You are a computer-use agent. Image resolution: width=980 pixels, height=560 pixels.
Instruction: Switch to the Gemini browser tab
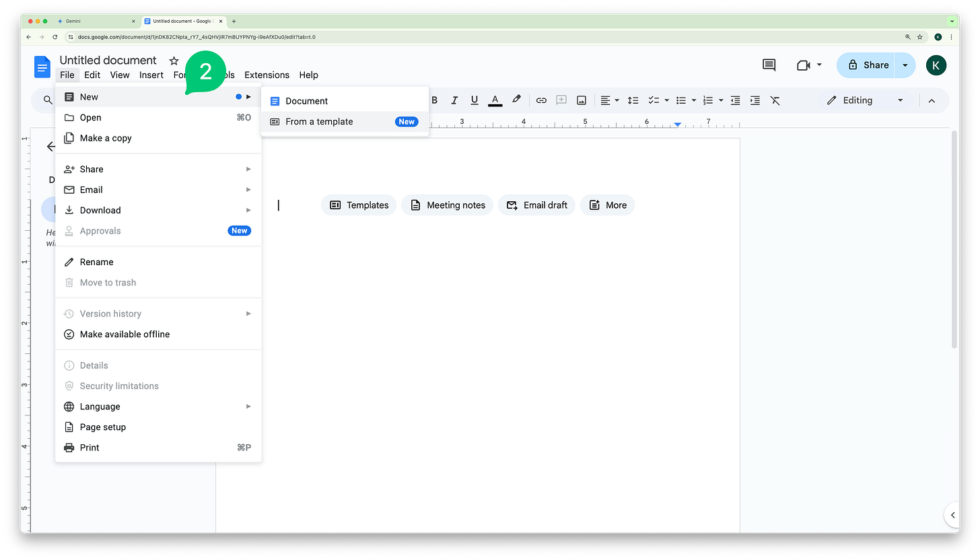(x=98, y=21)
